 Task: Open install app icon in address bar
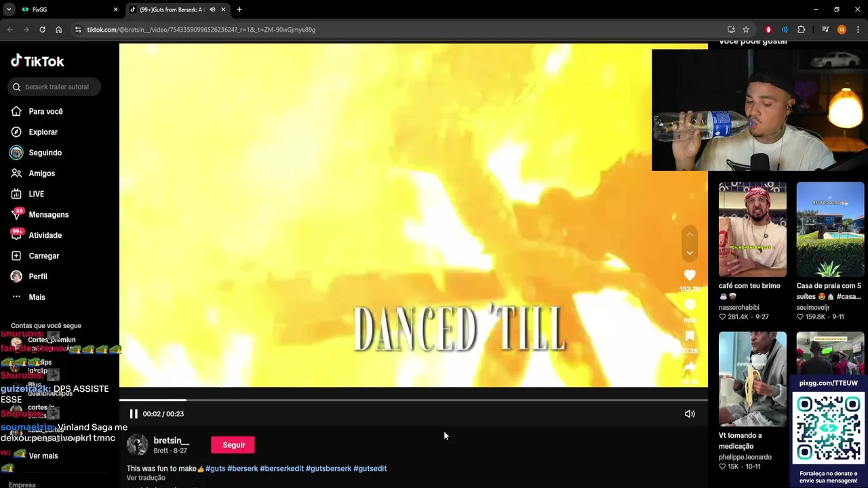(x=731, y=30)
